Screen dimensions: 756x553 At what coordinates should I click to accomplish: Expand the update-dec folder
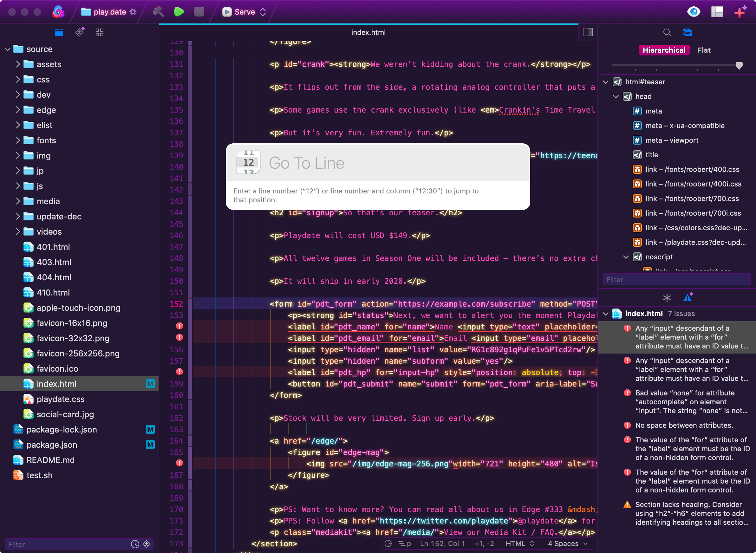point(18,217)
